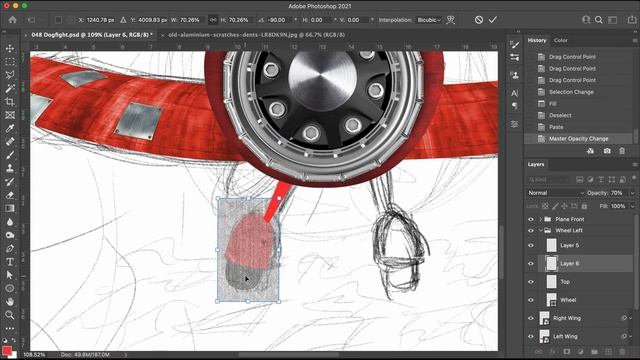640x360 pixels.
Task: Expand the Plane Front group
Action: pyautogui.click(x=540, y=219)
